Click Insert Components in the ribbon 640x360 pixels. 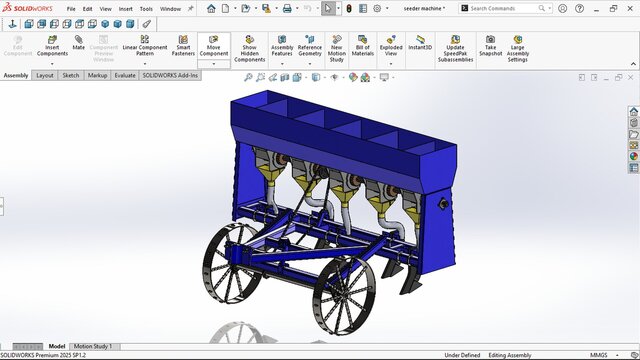pyautogui.click(x=52, y=45)
